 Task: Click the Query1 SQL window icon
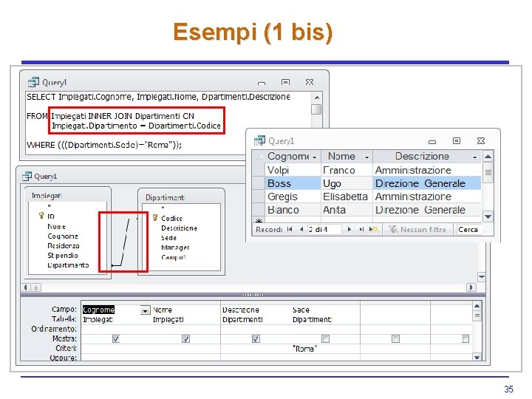[33, 82]
